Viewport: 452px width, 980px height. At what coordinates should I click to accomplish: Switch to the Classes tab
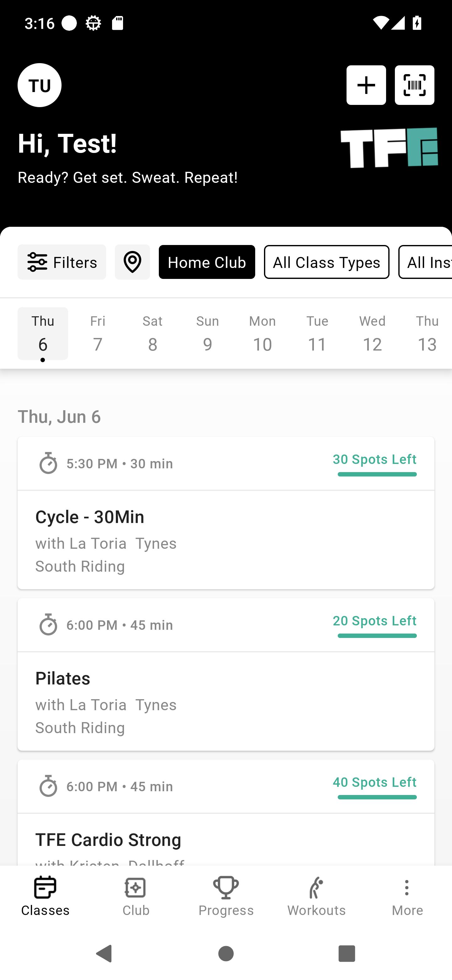(45, 896)
